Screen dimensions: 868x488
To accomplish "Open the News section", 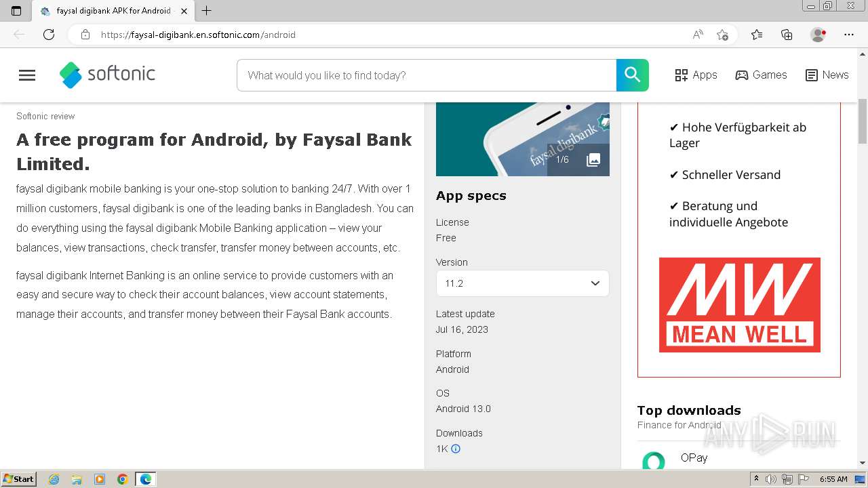I will pyautogui.click(x=827, y=75).
